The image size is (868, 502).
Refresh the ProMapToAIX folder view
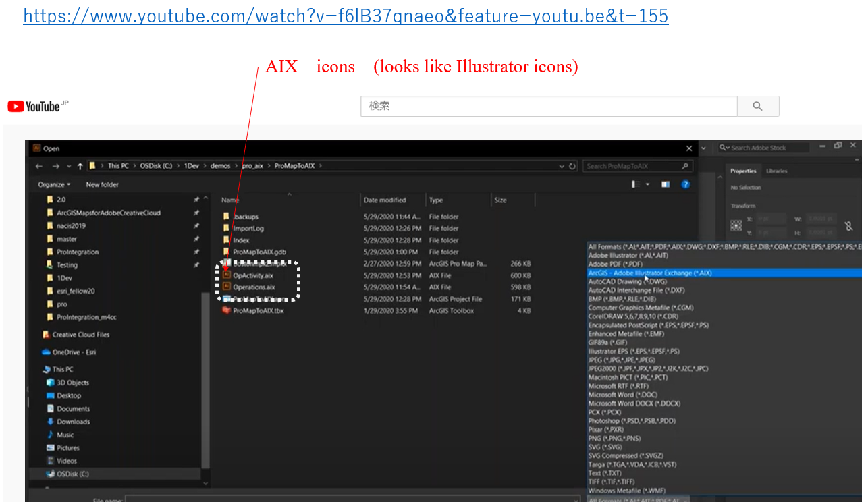[x=572, y=166]
